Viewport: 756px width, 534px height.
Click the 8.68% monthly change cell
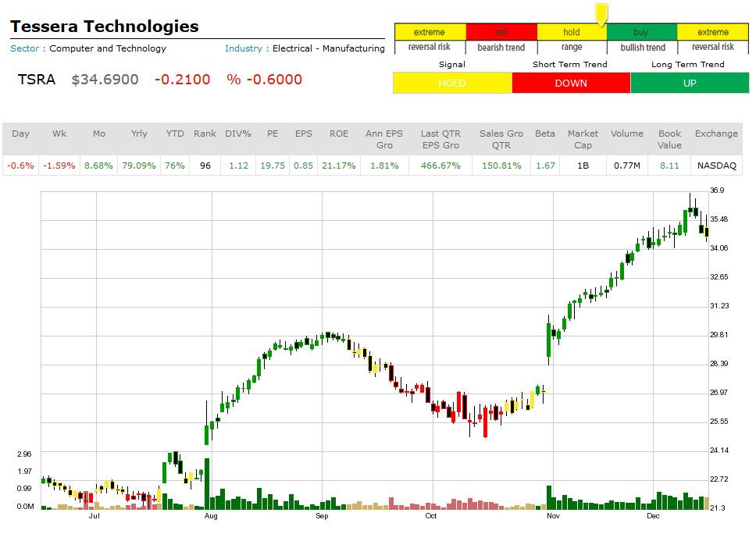click(99, 166)
